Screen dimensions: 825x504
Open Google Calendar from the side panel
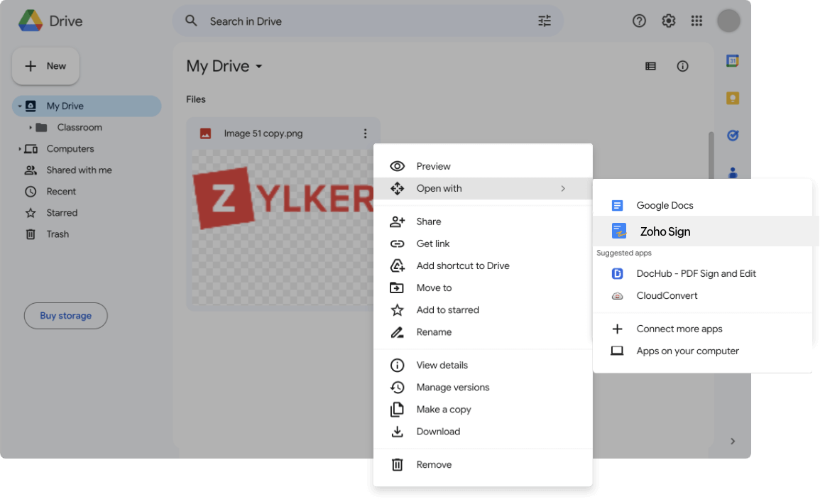point(732,60)
